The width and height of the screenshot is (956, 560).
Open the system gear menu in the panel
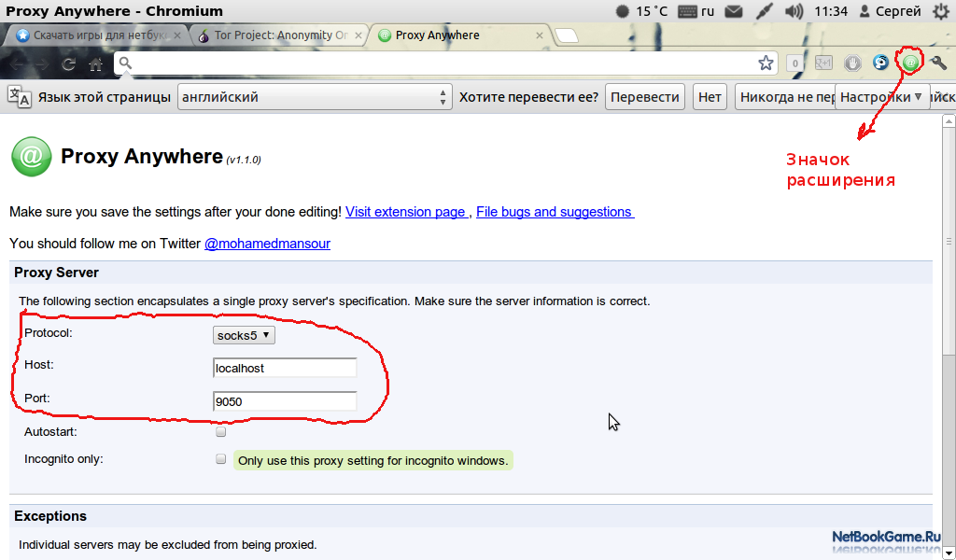[x=941, y=11]
